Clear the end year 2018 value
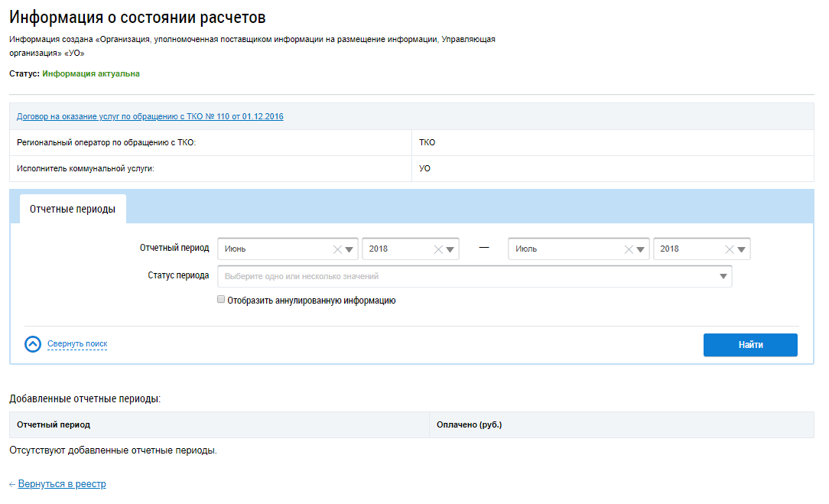The width and height of the screenshot is (829, 504). coord(730,249)
